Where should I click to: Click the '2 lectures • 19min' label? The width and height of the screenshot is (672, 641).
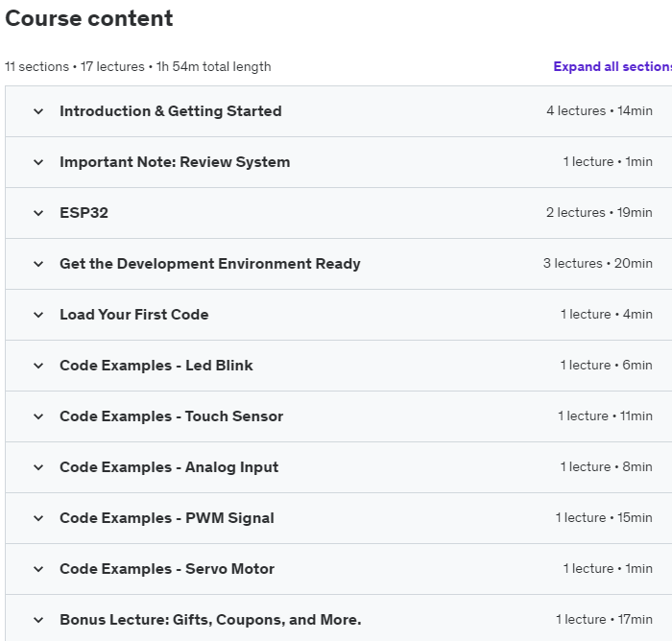[x=599, y=212]
